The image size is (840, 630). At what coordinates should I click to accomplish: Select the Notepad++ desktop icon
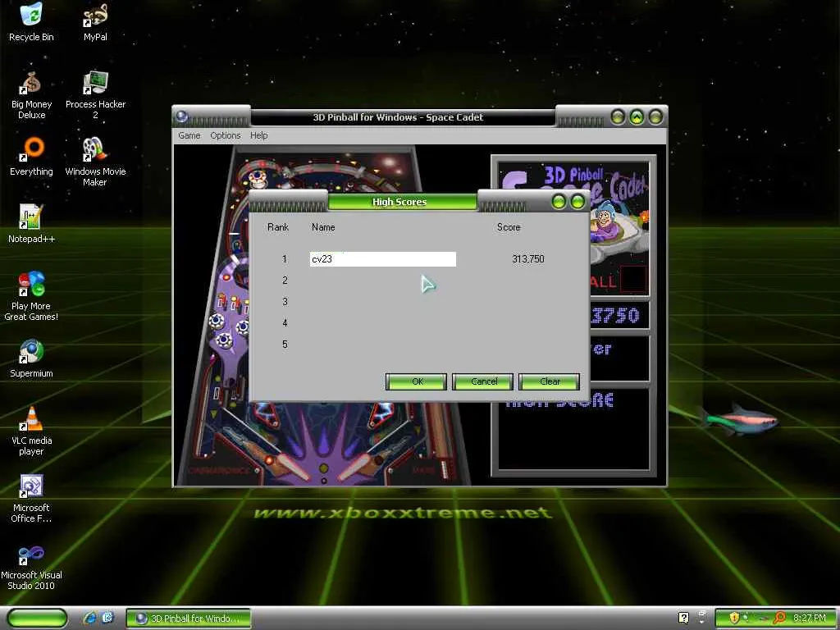click(x=31, y=224)
